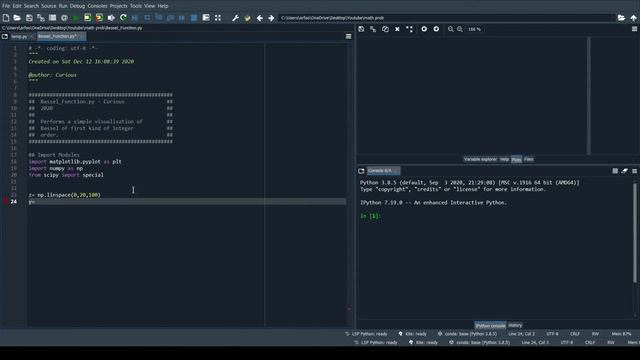Run selection or current line icon
Image resolution: width=640 pixels, height=360 pixels.
(111, 18)
